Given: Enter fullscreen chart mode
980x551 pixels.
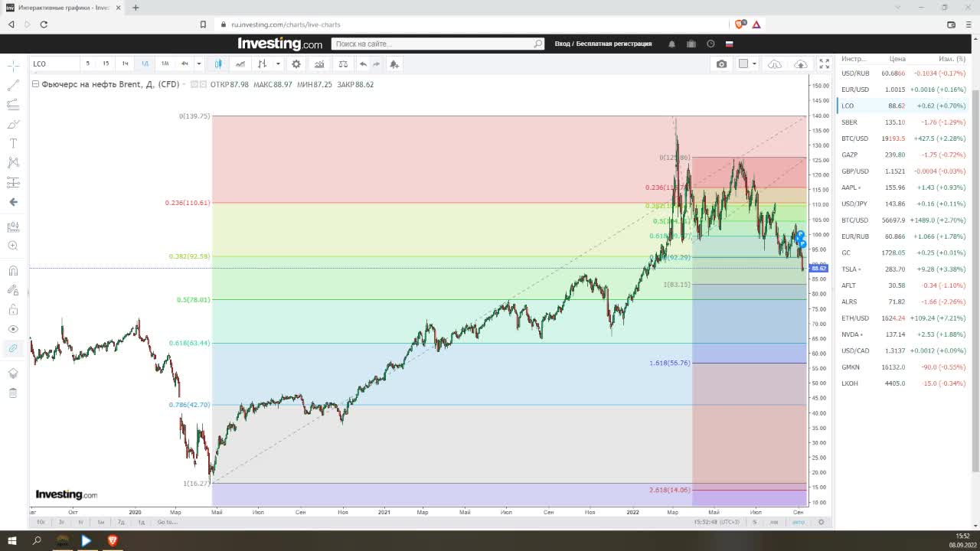Looking at the screenshot, I should [x=825, y=64].
